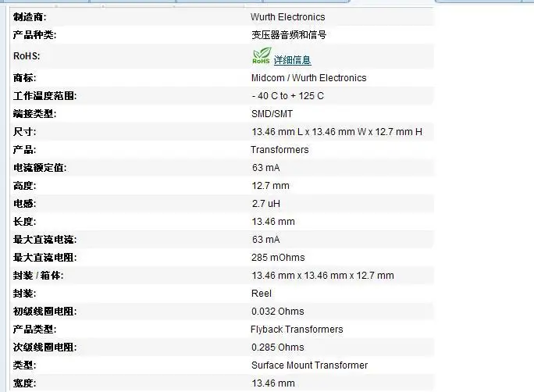Click the 宽度 label

pos(24,383)
